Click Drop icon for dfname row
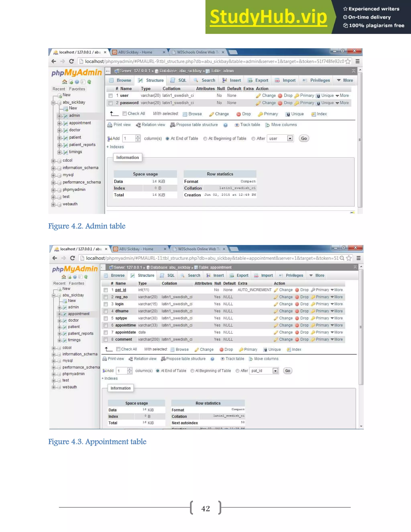Image resolution: width=411 pixels, height=532 pixels. coord(297,311)
